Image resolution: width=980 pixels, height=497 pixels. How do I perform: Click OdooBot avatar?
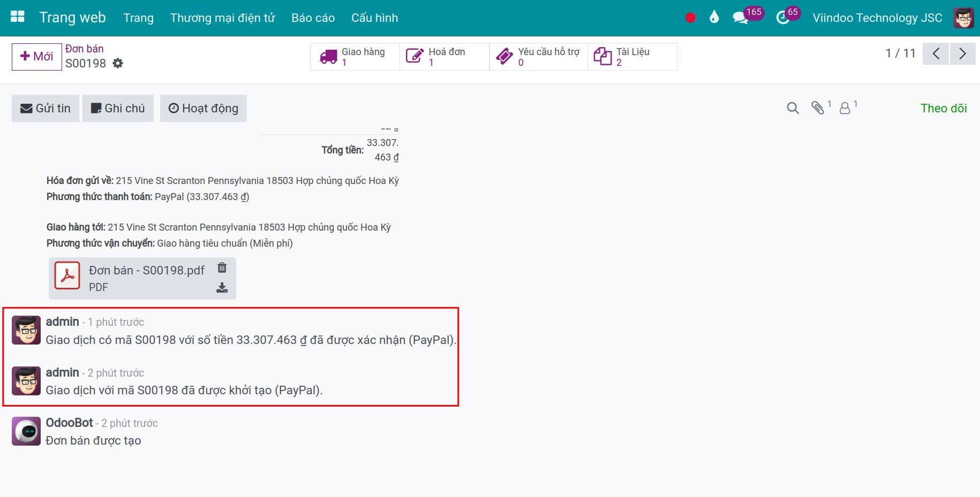(26, 431)
